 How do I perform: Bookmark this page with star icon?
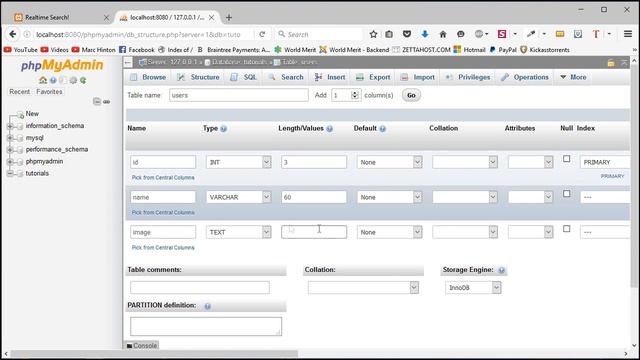[x=373, y=34]
